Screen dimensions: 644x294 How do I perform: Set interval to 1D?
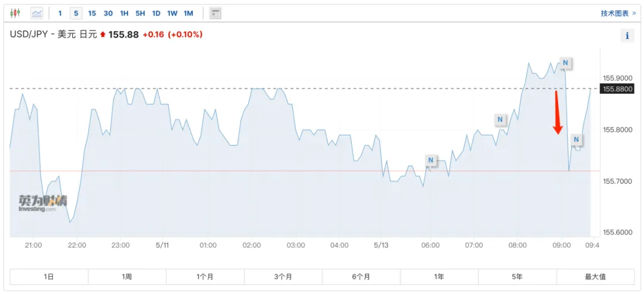tap(156, 13)
